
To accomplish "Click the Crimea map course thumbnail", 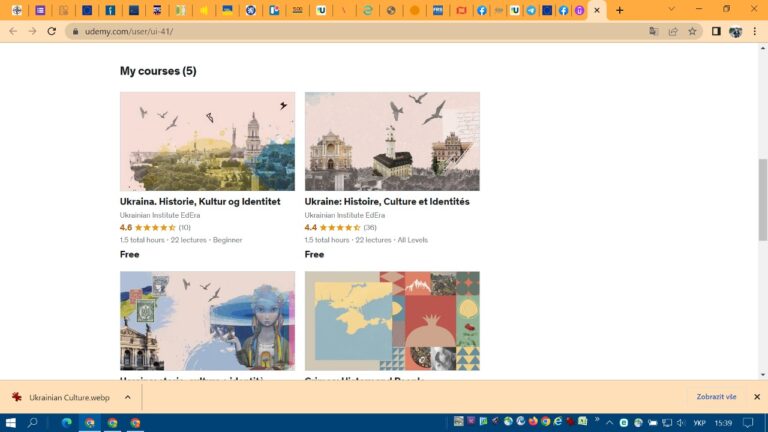I will (392, 321).
